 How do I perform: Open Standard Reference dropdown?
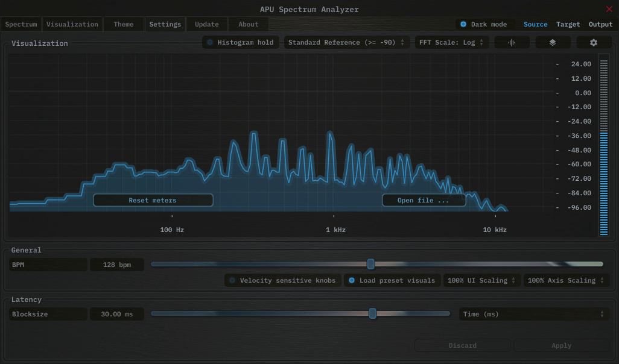(x=346, y=43)
